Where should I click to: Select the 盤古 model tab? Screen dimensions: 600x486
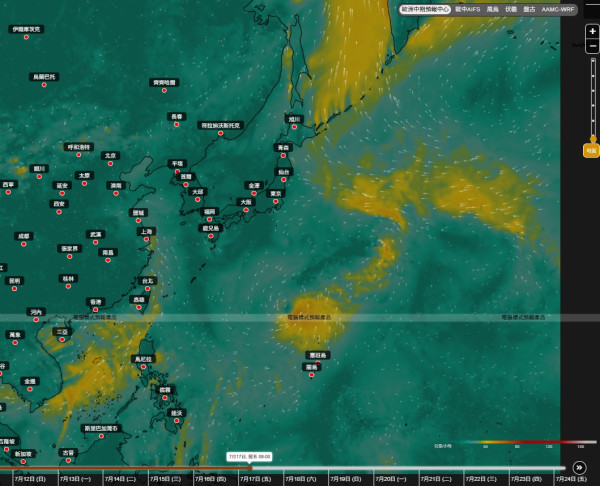[529, 9]
